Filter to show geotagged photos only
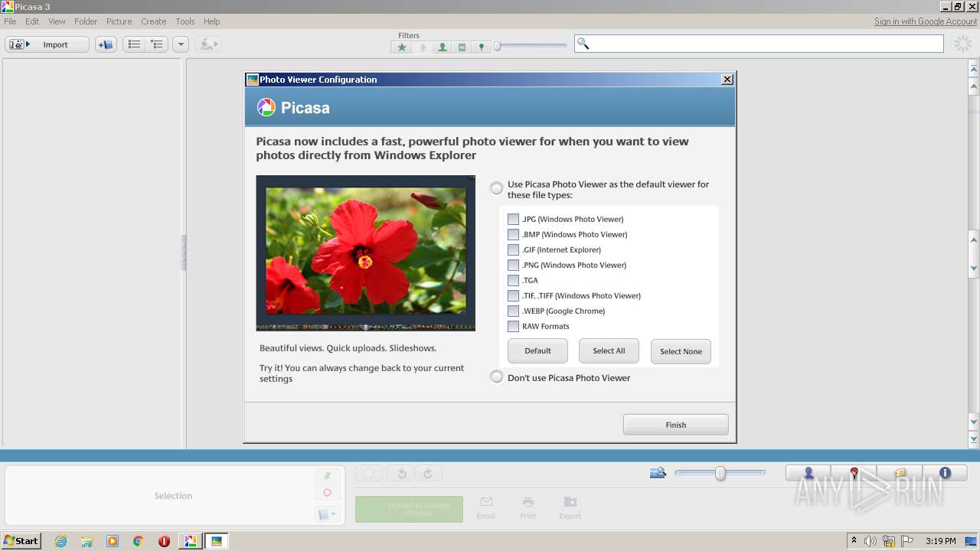Viewport: 980px width, 551px height. 481,47
